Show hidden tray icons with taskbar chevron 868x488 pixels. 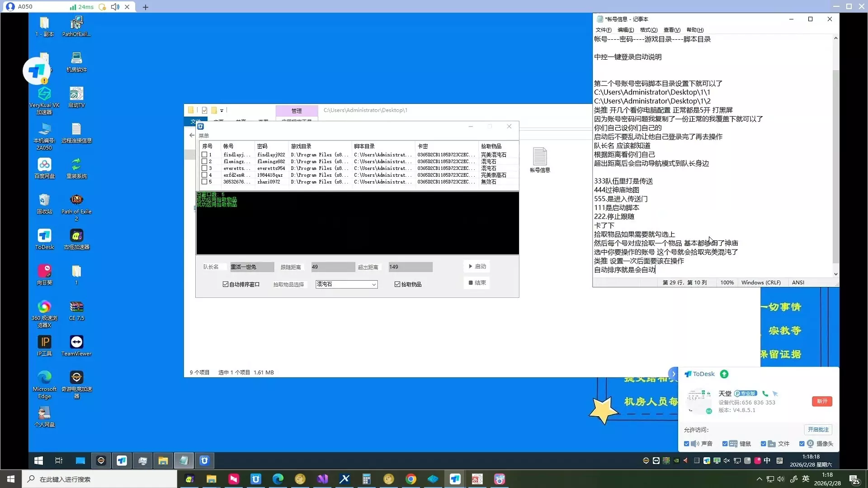pos(759,479)
